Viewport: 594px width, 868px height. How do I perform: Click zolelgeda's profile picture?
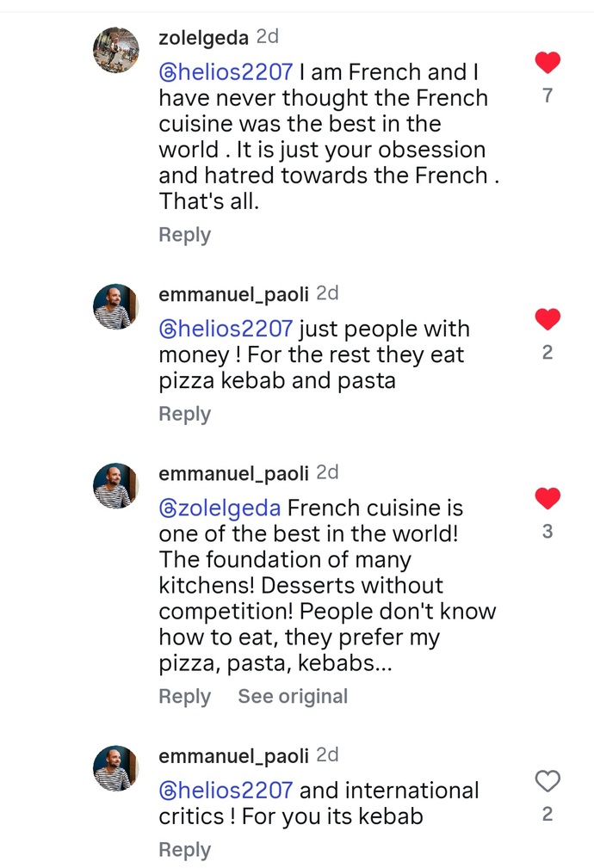coord(115,50)
